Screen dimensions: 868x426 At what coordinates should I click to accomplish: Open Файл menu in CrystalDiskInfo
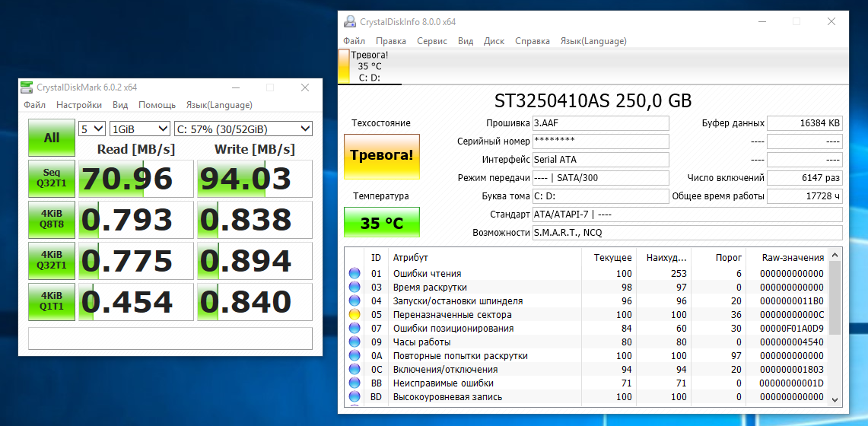pyautogui.click(x=355, y=41)
